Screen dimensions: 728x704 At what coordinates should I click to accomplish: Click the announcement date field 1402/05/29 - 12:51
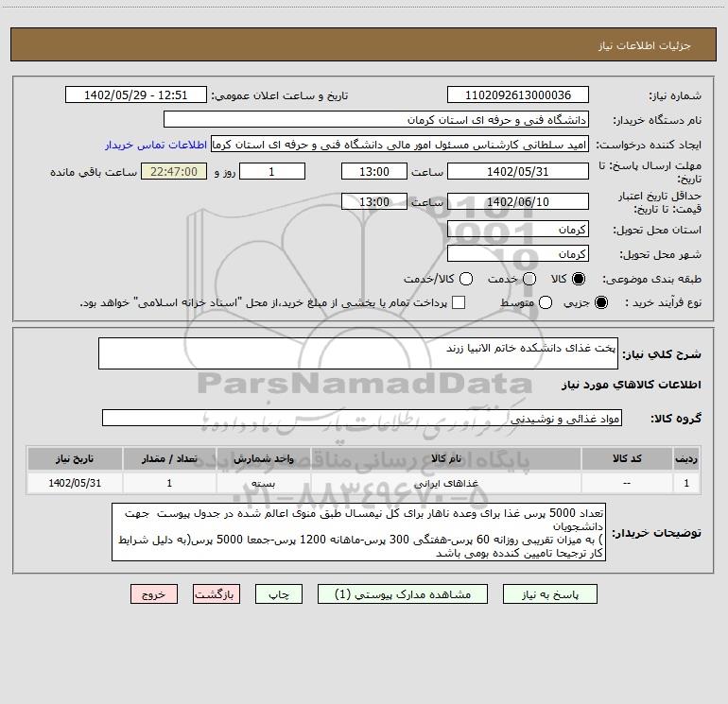pyautogui.click(x=135, y=94)
